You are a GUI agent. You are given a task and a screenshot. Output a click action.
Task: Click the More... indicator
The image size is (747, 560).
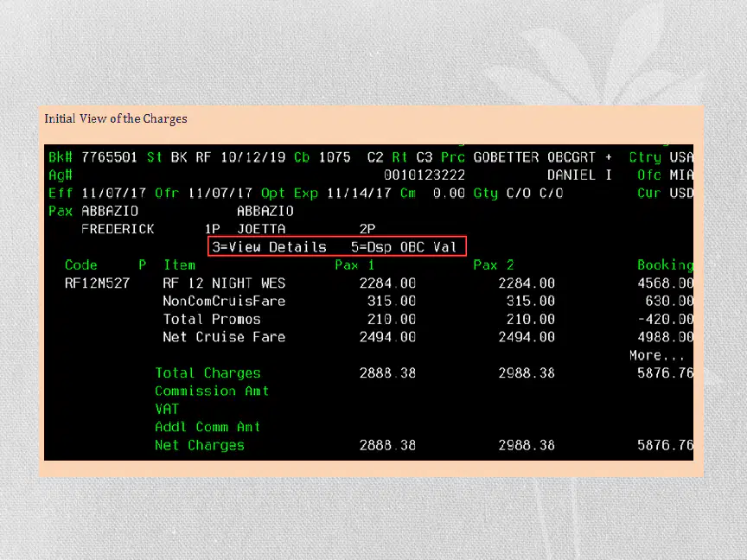coord(657,355)
